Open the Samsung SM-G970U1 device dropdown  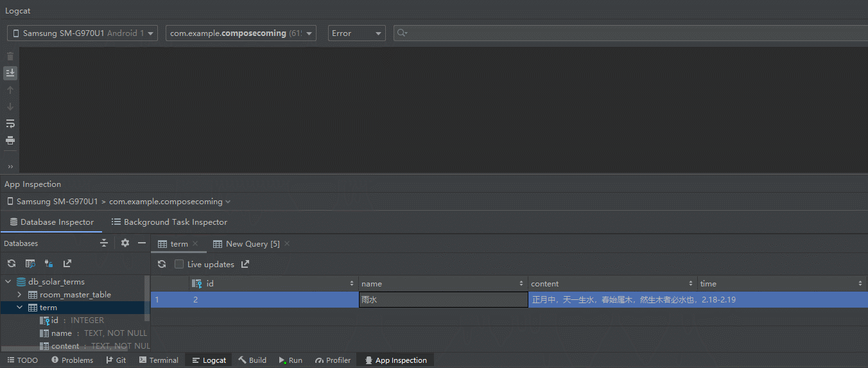82,33
